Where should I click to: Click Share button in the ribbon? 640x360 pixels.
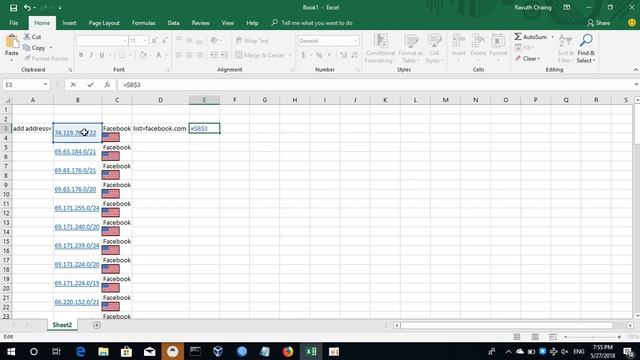point(598,23)
